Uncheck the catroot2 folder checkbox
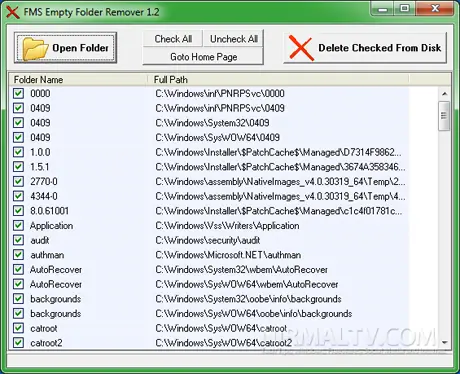 coord(18,343)
